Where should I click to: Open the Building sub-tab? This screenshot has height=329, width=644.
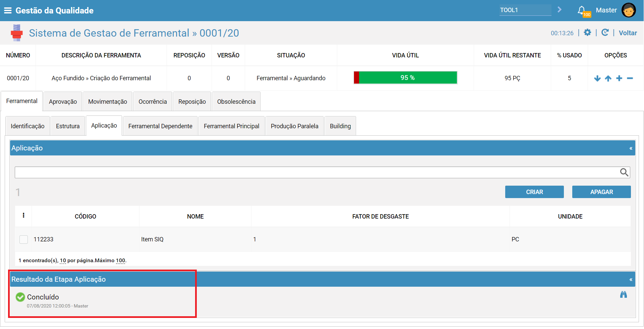click(x=340, y=126)
